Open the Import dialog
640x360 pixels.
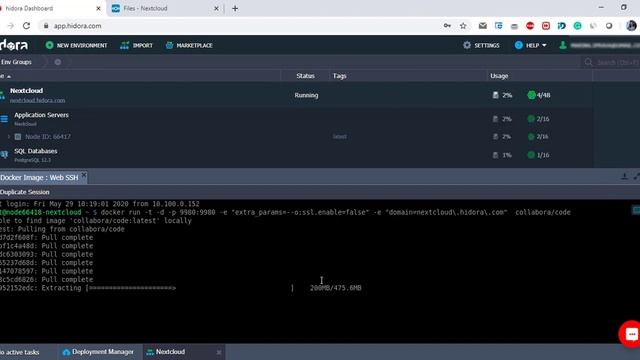[136, 45]
